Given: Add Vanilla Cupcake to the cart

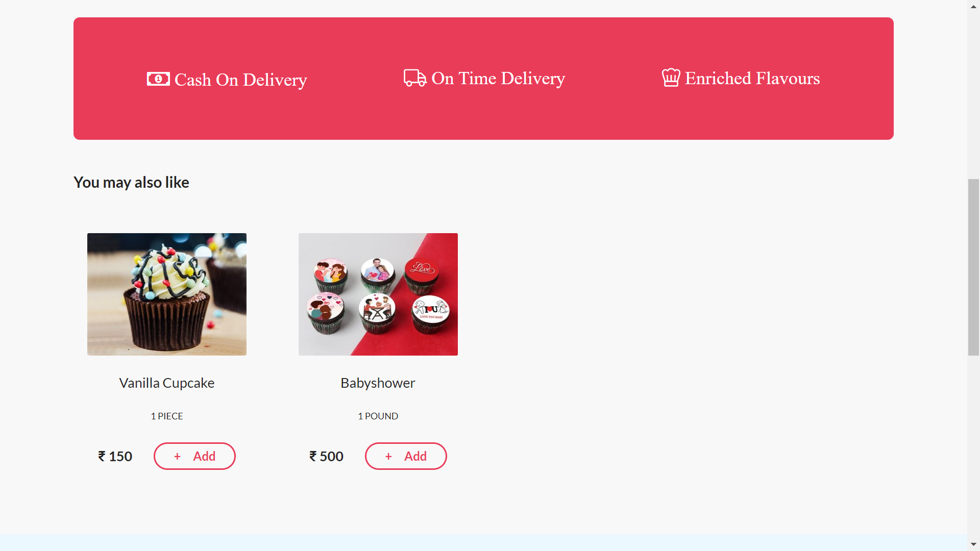Looking at the screenshot, I should click(x=194, y=456).
